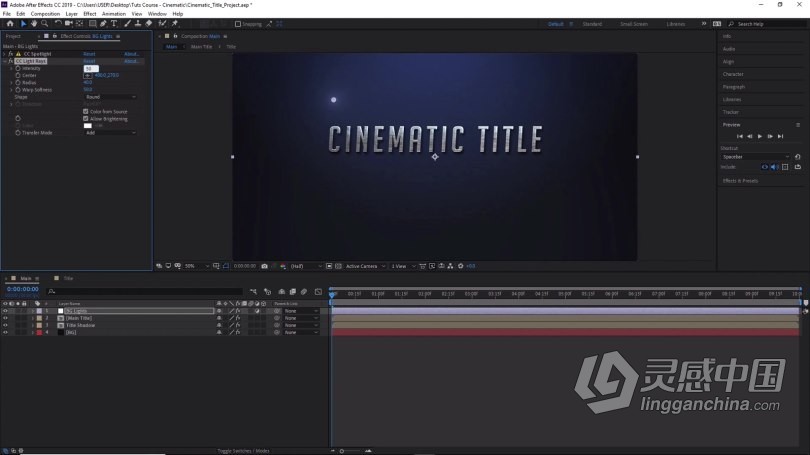Open the resolution dropdown showing Half
The height and width of the screenshot is (455, 810).
pyautogui.click(x=306, y=266)
